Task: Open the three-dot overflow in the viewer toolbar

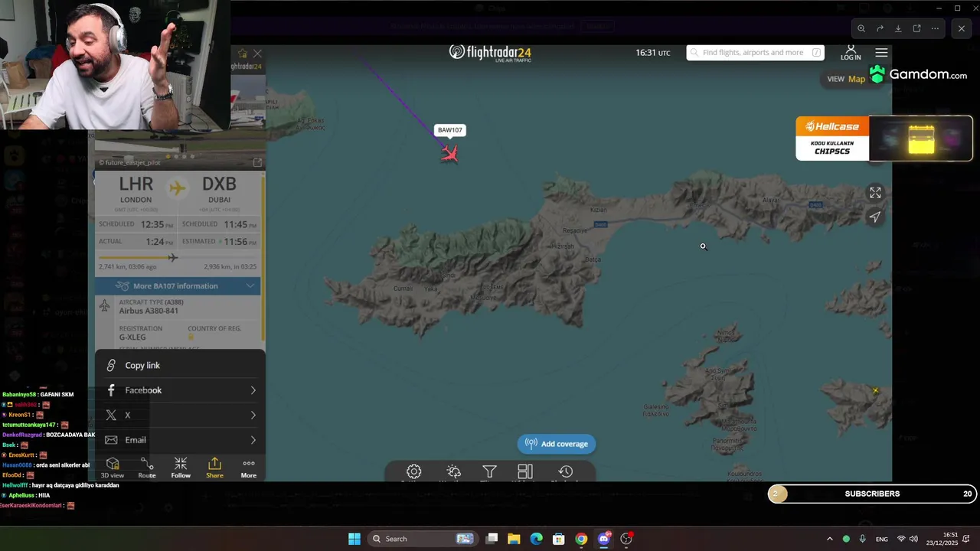Action: click(x=935, y=28)
